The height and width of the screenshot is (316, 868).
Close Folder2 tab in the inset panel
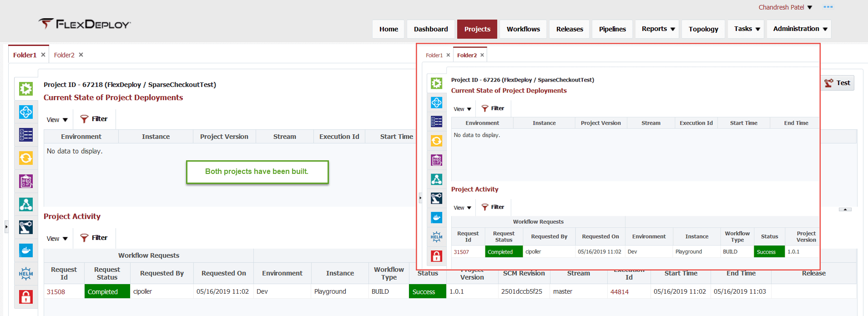(482, 55)
